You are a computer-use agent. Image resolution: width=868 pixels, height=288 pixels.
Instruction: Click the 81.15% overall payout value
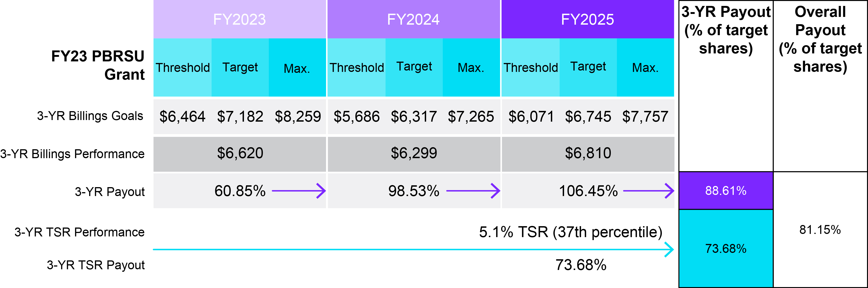click(820, 230)
